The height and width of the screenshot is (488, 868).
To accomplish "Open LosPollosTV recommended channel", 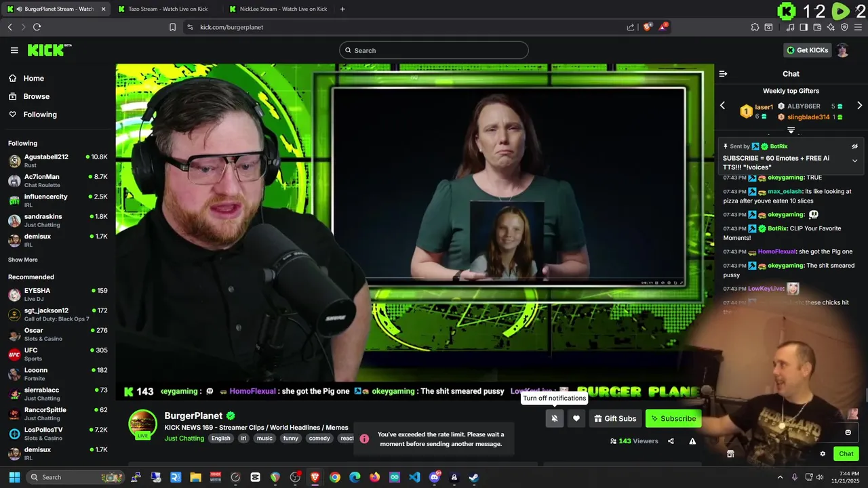I will (58, 434).
